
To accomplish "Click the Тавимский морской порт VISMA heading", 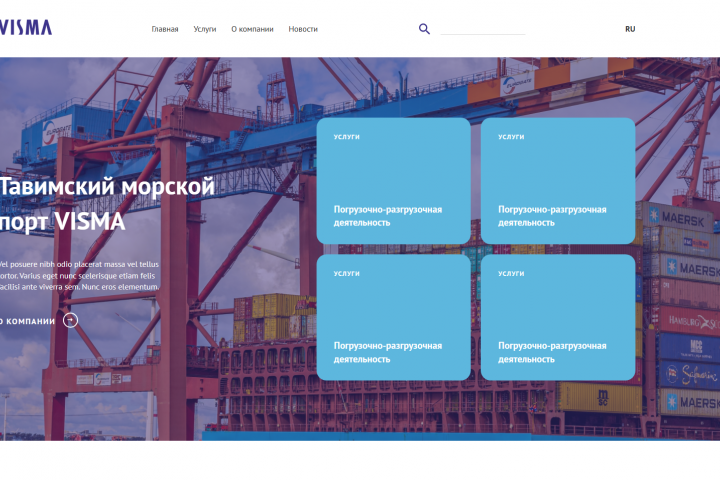I will 107,204.
